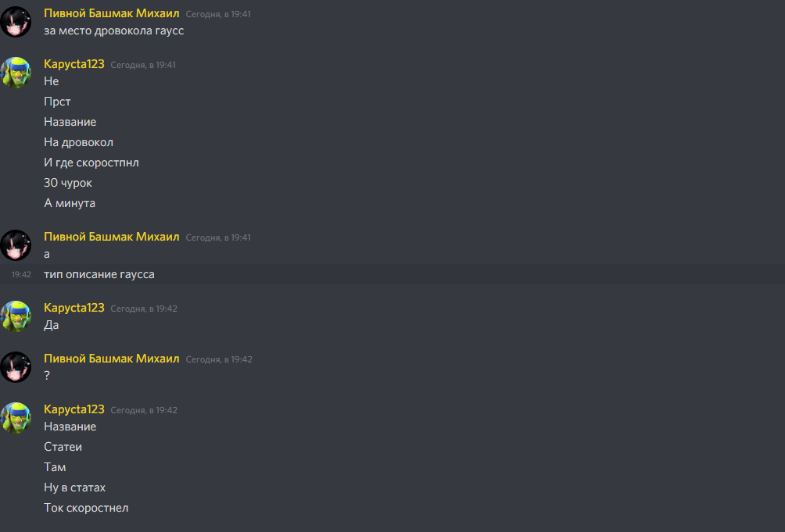The width and height of the screenshot is (785, 532).
Task: Open Kapycta123 avatar next to the last 'Название' message
Action: [16, 417]
